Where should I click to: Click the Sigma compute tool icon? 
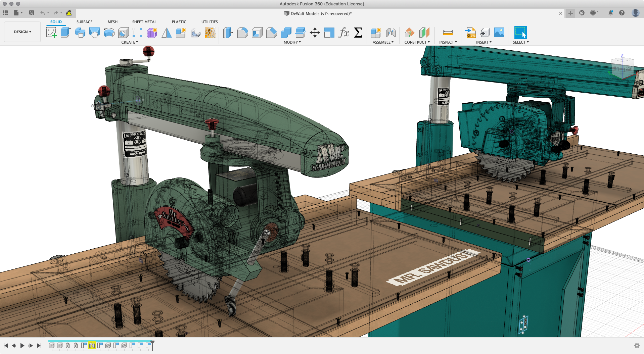click(x=358, y=33)
